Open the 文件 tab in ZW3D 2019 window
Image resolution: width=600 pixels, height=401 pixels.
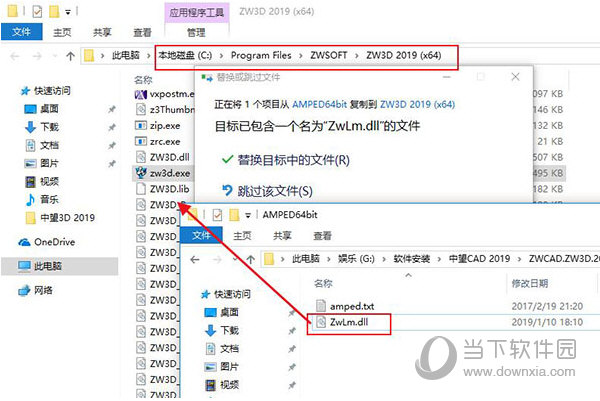21,32
